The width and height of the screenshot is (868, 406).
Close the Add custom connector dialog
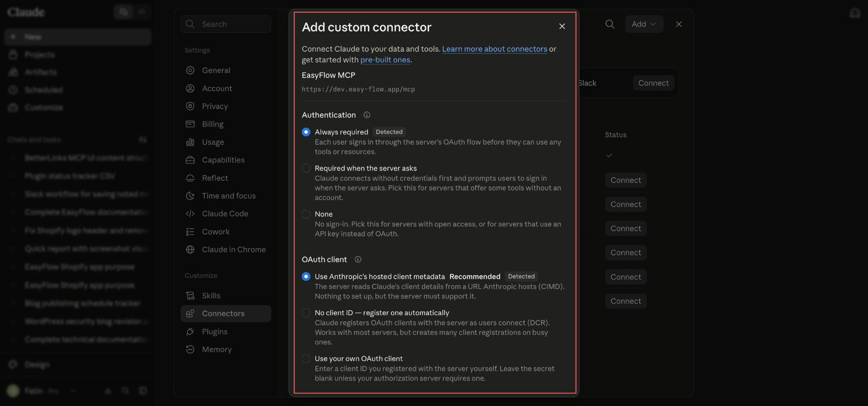coord(562,26)
